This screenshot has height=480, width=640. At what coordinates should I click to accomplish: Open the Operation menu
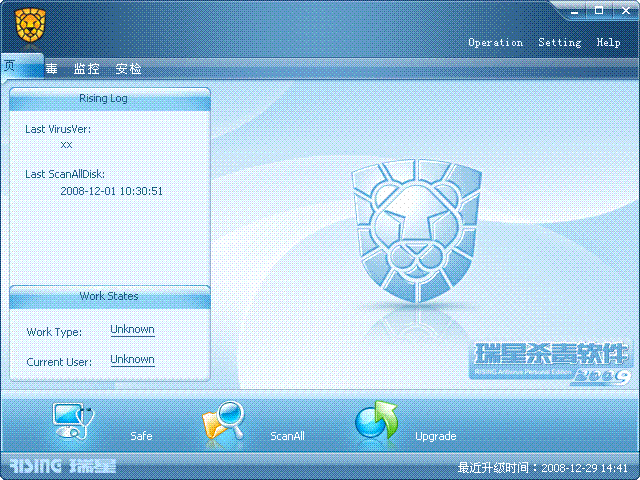[x=495, y=42]
